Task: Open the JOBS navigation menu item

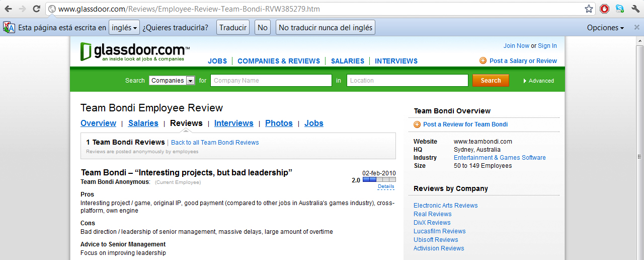Action: point(217,61)
